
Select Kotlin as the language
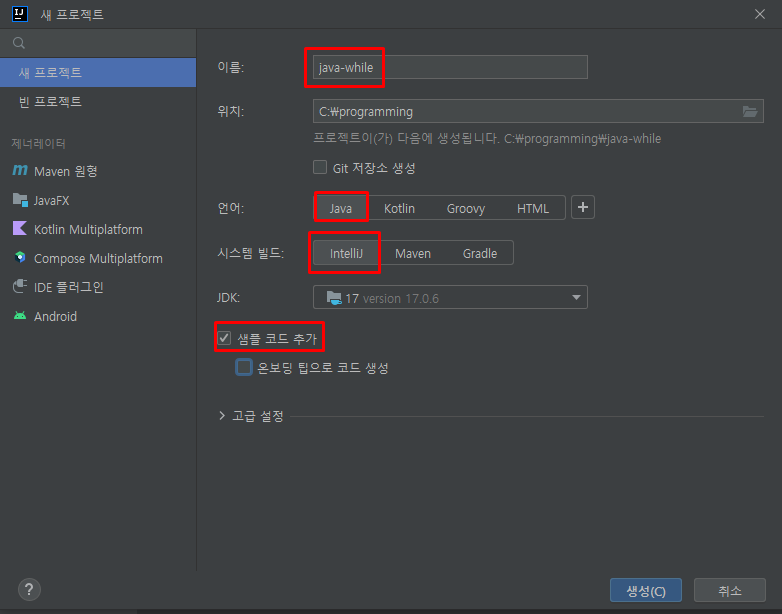click(399, 208)
